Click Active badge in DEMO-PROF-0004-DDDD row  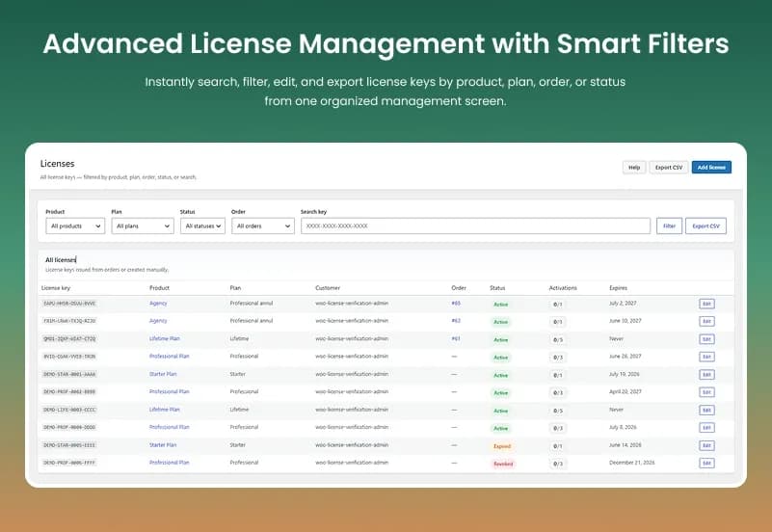click(501, 429)
